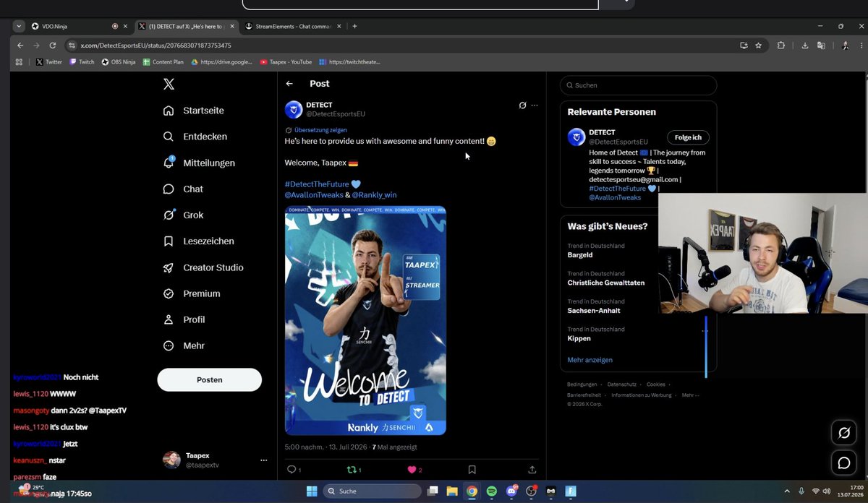Open the floating chat messages button
The image size is (868, 503).
(843, 463)
